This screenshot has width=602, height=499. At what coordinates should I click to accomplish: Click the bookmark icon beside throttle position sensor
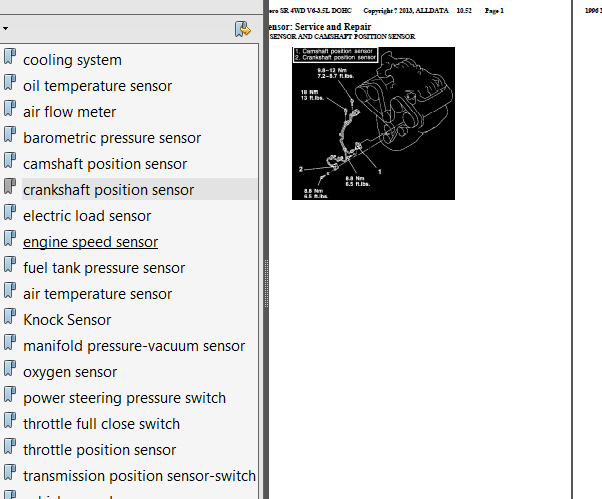pos(10,446)
